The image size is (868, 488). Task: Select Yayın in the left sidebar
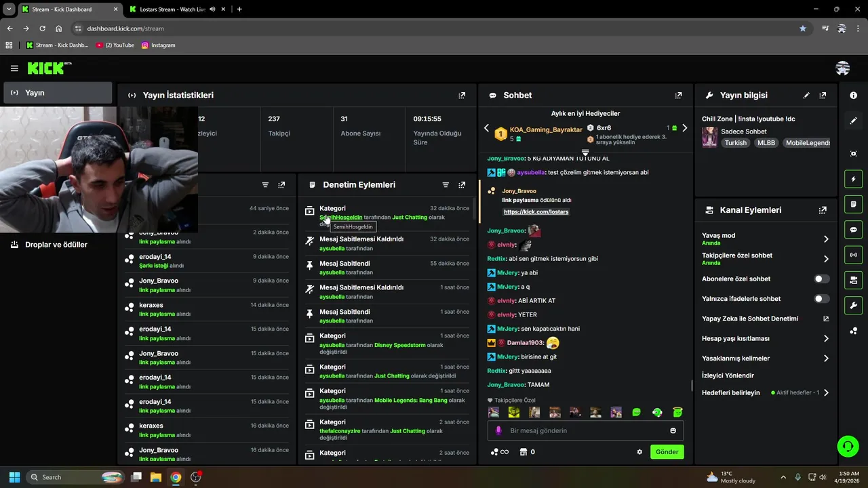click(x=58, y=93)
